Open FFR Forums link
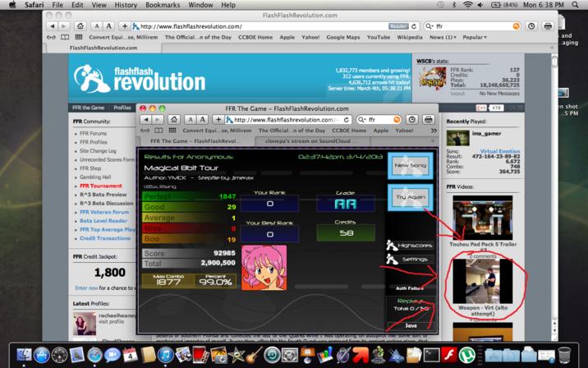Image resolution: width=588 pixels, height=368 pixels. (93, 134)
